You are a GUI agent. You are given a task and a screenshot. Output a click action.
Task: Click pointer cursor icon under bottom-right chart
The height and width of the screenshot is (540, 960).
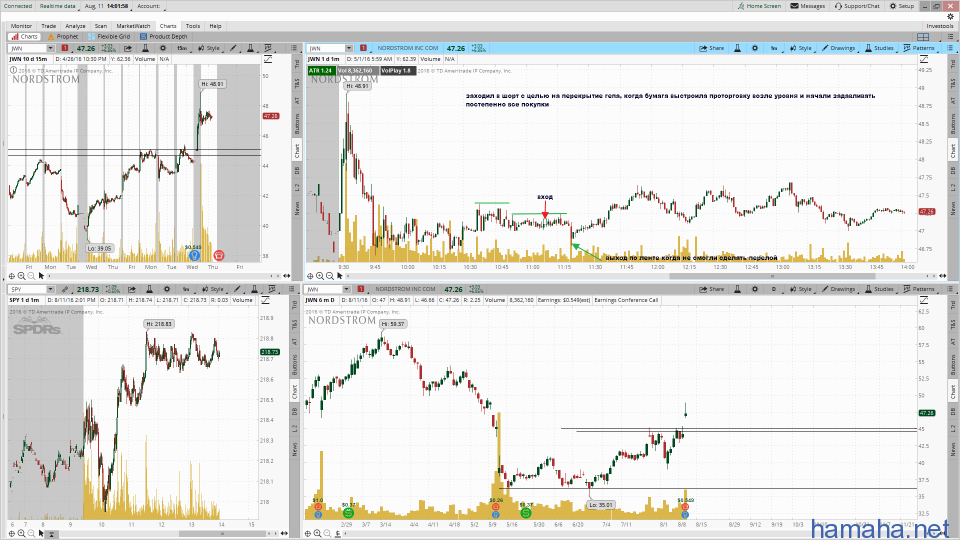pyautogui.click(x=337, y=534)
